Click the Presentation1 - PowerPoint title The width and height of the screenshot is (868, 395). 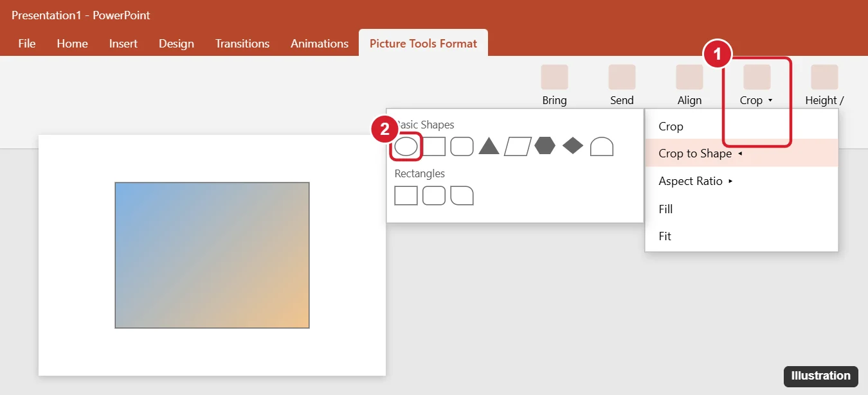pyautogui.click(x=81, y=15)
